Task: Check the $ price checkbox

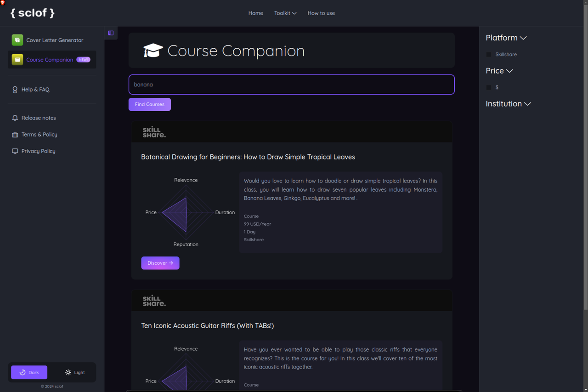Action: coord(489,87)
